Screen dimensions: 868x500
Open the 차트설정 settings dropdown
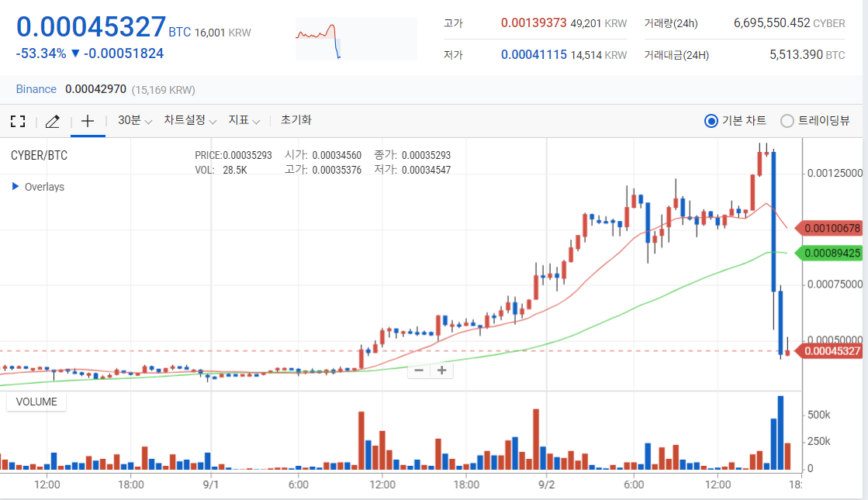[185, 120]
